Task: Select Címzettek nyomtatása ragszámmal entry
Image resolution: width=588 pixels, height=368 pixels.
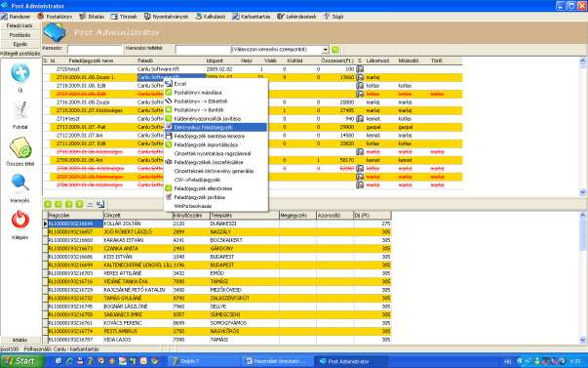Action: tap(216, 153)
